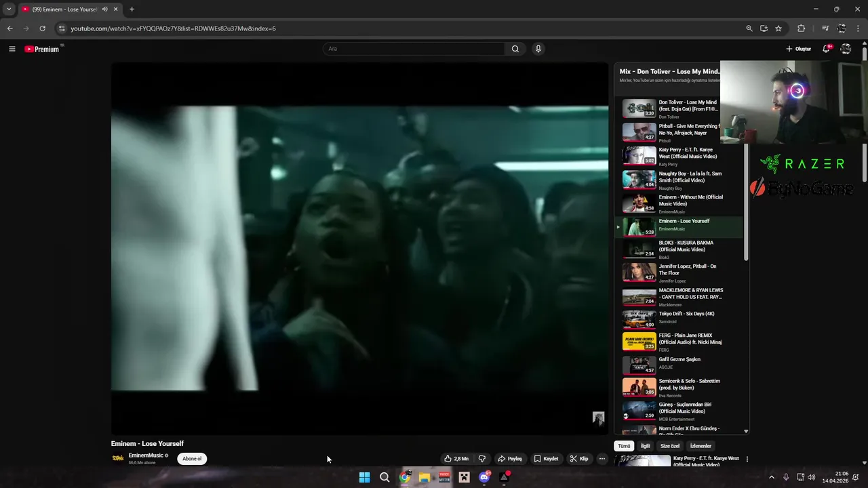Viewport: 868px width, 488px height.
Task: Open the browser extensions puzzle icon
Action: [x=801, y=28]
